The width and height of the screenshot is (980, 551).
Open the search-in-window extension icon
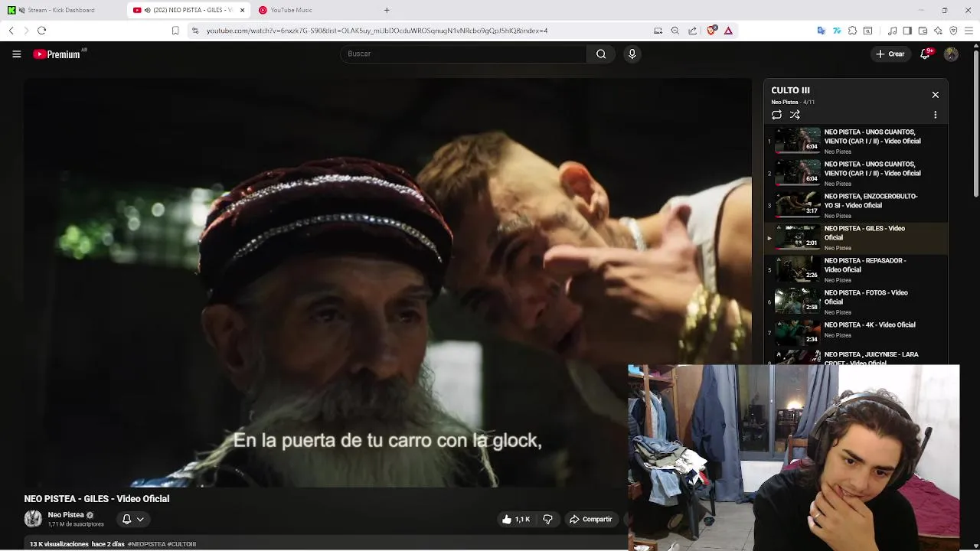click(x=867, y=31)
